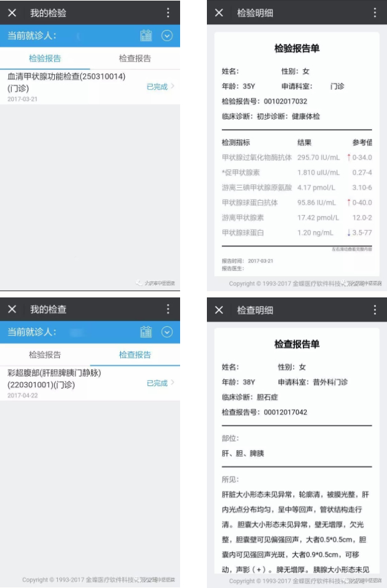387x588 pixels.
Task: Expand patient selector arrow on 我的检验 screen
Action: tap(166, 36)
